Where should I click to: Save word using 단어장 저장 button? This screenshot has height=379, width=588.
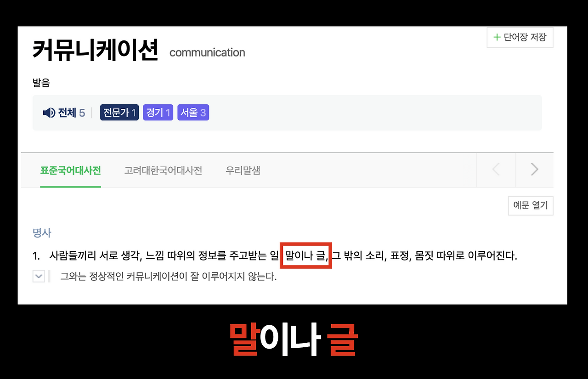pos(520,37)
